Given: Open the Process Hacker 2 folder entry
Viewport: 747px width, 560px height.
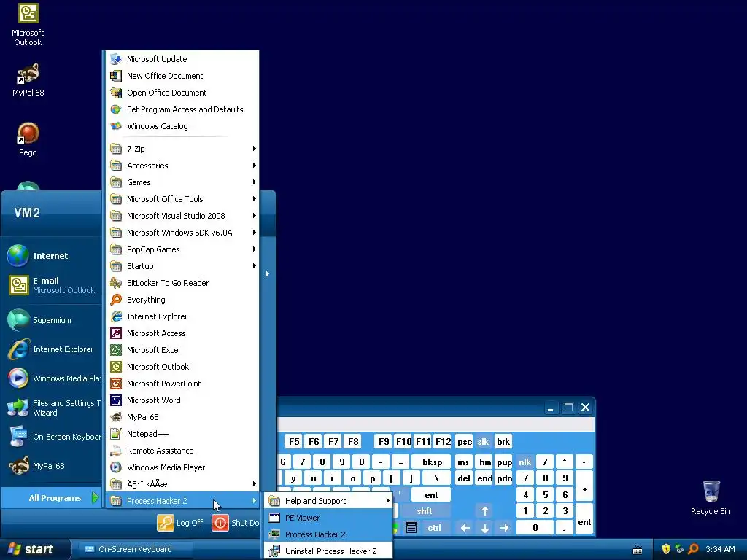Looking at the screenshot, I should click(x=182, y=501).
